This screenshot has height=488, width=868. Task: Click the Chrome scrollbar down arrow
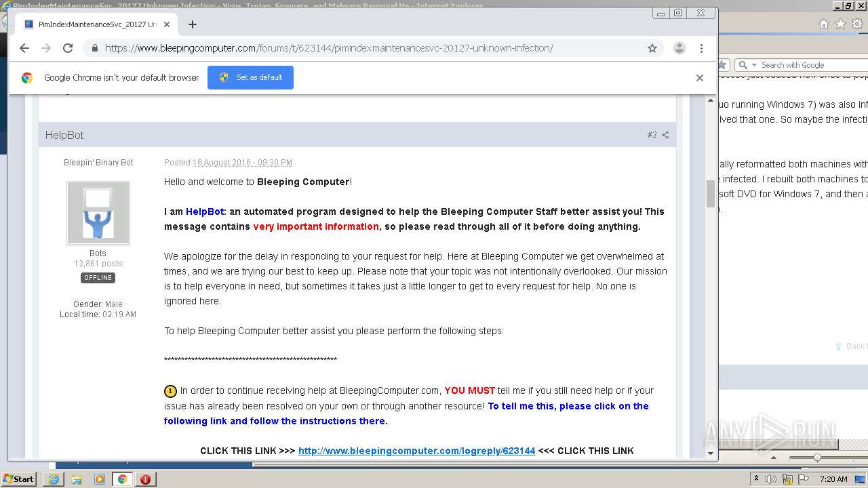(x=711, y=453)
